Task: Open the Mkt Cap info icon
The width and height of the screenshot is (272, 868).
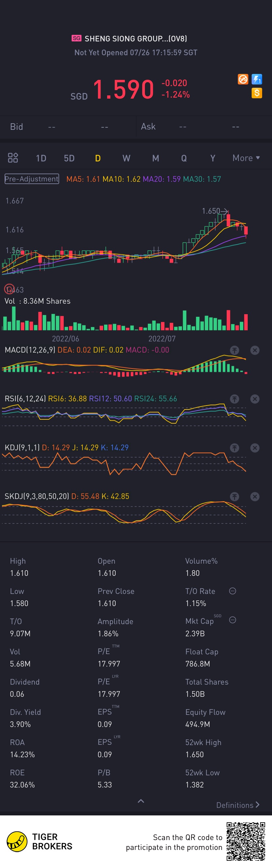Action: coord(233,620)
